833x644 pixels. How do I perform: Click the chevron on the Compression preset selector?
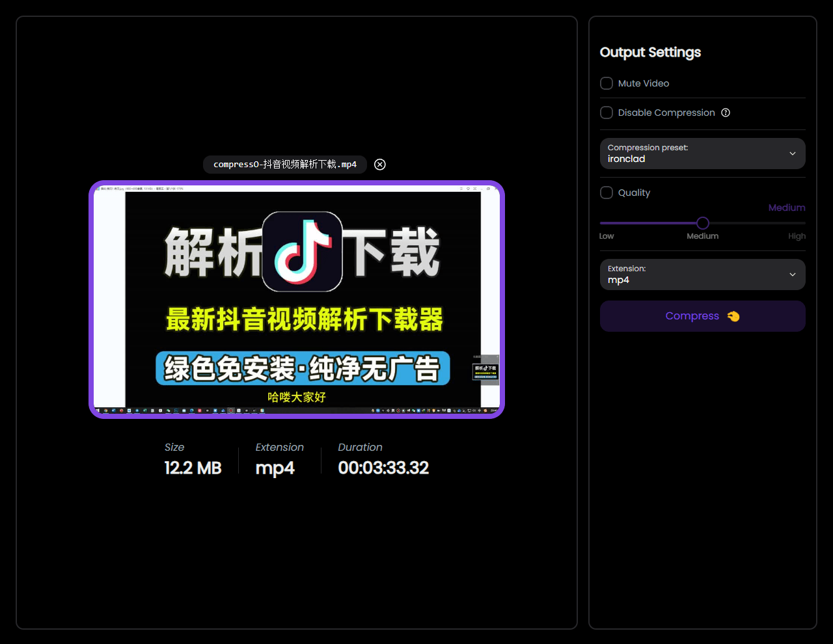(x=792, y=154)
